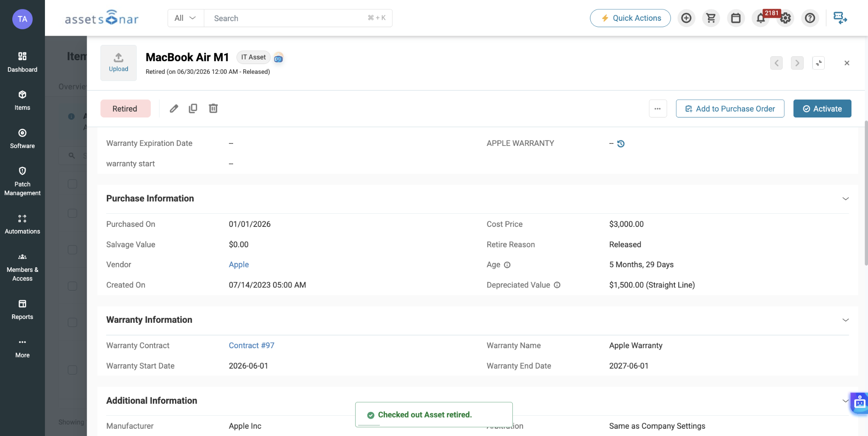Click the agent icon next to IT Asset
868x436 pixels.
coord(278,58)
